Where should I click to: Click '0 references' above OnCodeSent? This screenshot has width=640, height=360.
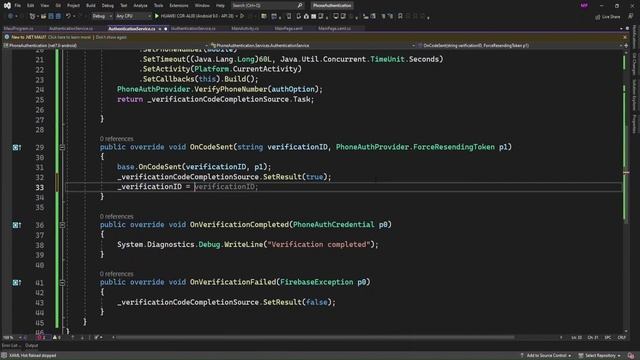click(116, 139)
